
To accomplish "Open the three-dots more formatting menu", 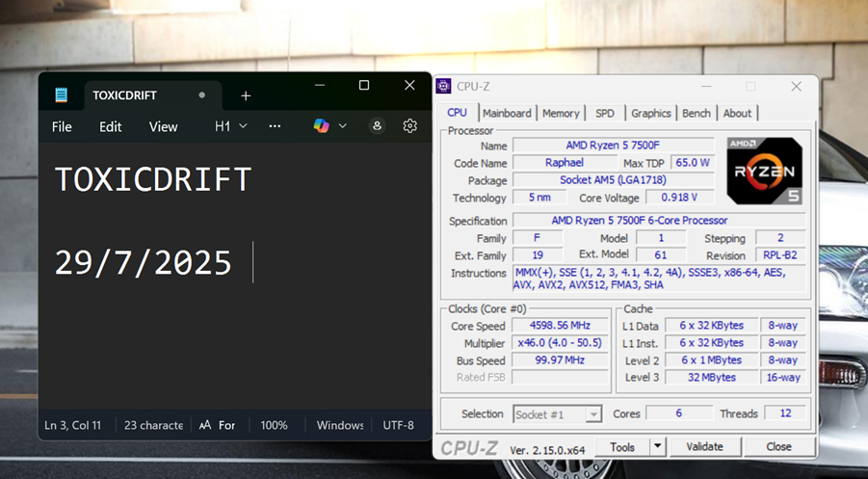I will tap(275, 126).
